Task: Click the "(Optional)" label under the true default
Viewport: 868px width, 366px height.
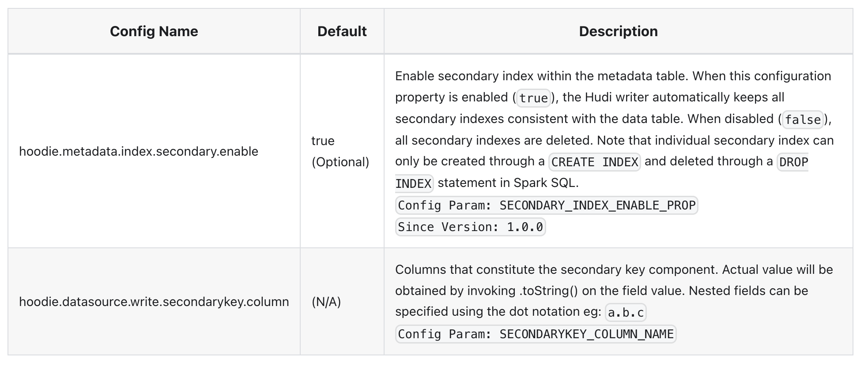Action: coord(340,162)
